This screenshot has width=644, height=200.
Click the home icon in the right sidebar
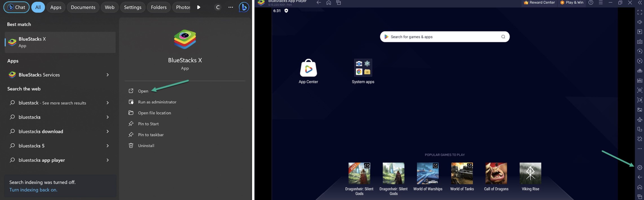(639, 187)
